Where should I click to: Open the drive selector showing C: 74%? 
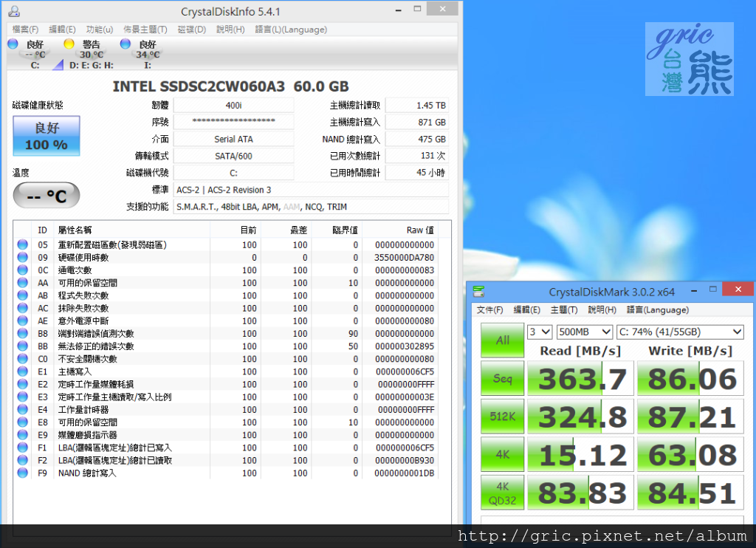click(x=680, y=332)
